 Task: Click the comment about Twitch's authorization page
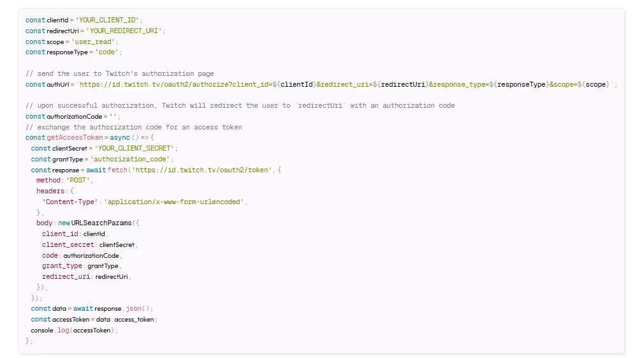pos(119,73)
